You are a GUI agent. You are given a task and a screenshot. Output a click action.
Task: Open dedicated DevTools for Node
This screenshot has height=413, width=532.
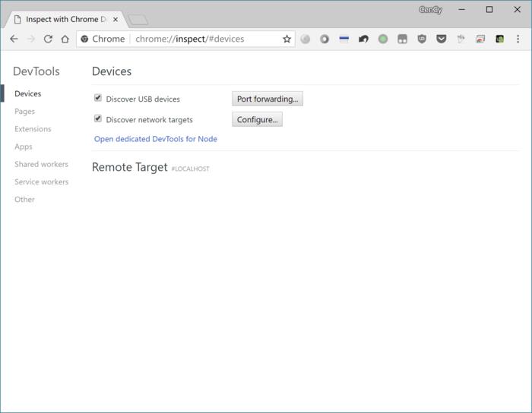155,139
